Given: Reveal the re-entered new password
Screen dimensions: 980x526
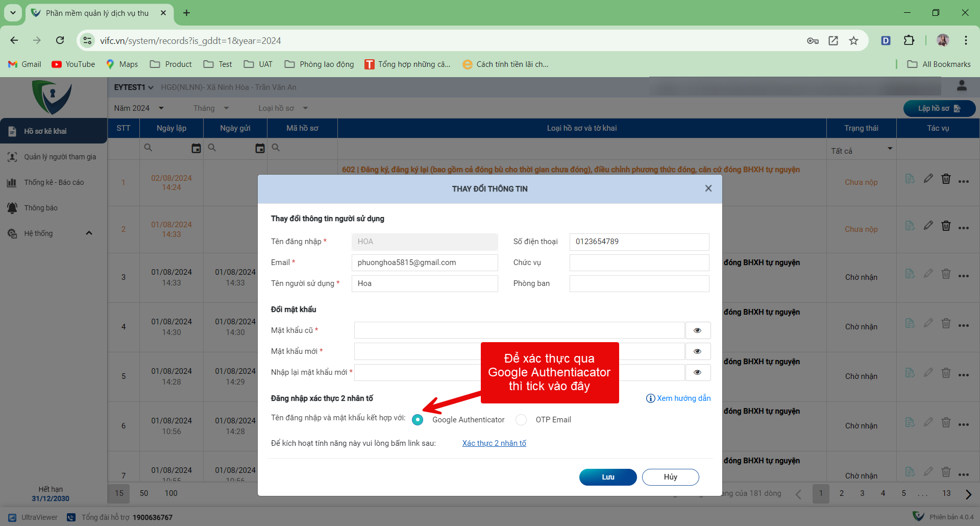Looking at the screenshot, I should [x=697, y=372].
